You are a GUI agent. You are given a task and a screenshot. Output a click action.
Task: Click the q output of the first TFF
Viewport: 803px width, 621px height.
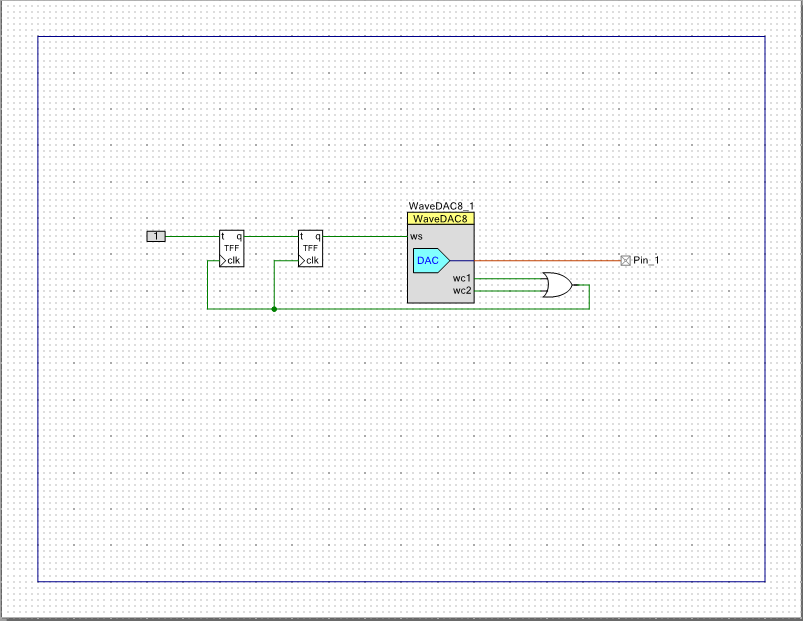tap(239, 237)
